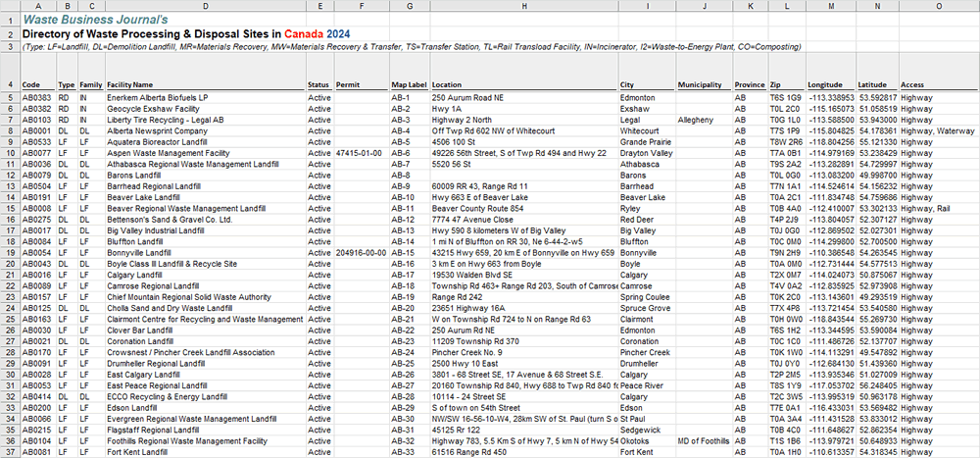Click cell 'Enerkem Alberta Biofuels LP'

[206, 98]
